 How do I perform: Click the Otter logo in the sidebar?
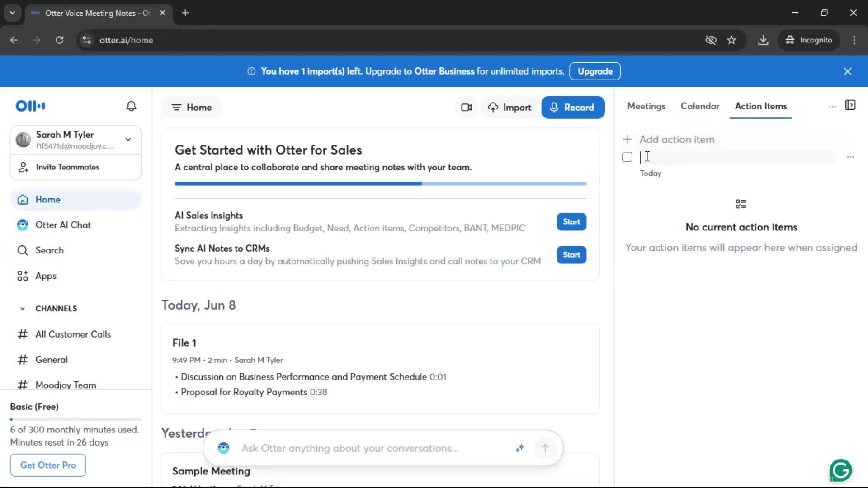click(30, 106)
